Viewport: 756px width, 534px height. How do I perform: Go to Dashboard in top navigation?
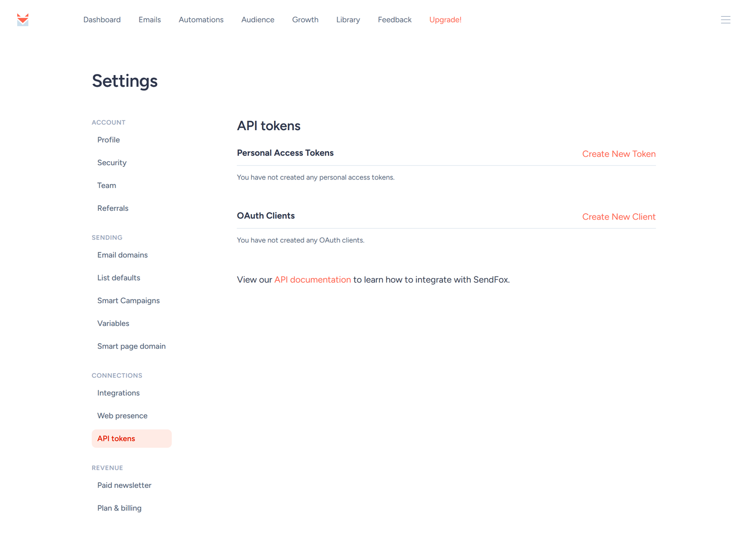(x=102, y=19)
